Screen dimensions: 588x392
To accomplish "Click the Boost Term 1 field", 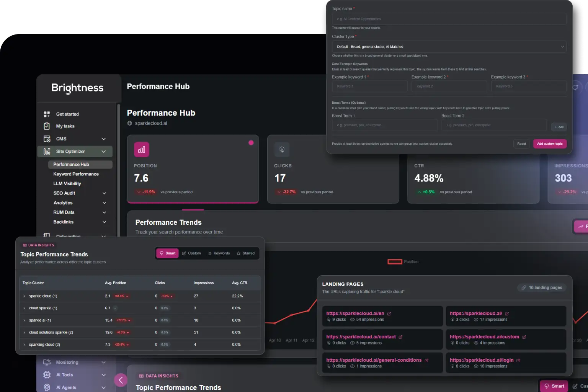I will [385, 125].
